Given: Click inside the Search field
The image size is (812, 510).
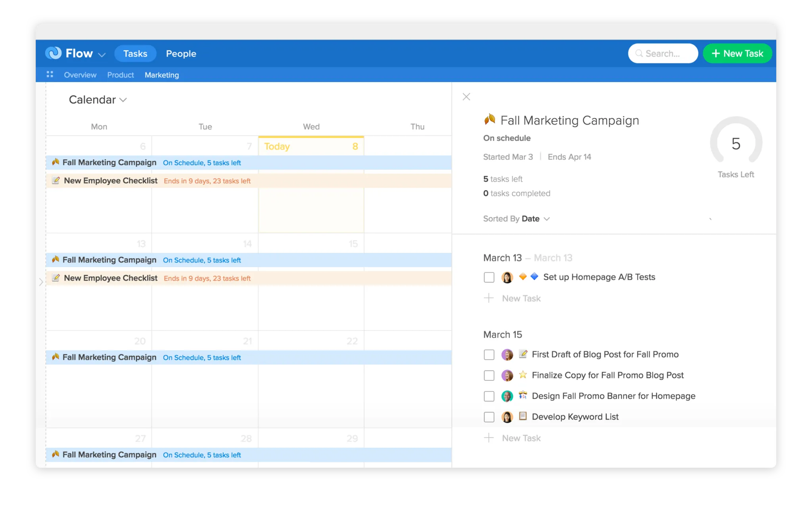Looking at the screenshot, I should [666, 53].
